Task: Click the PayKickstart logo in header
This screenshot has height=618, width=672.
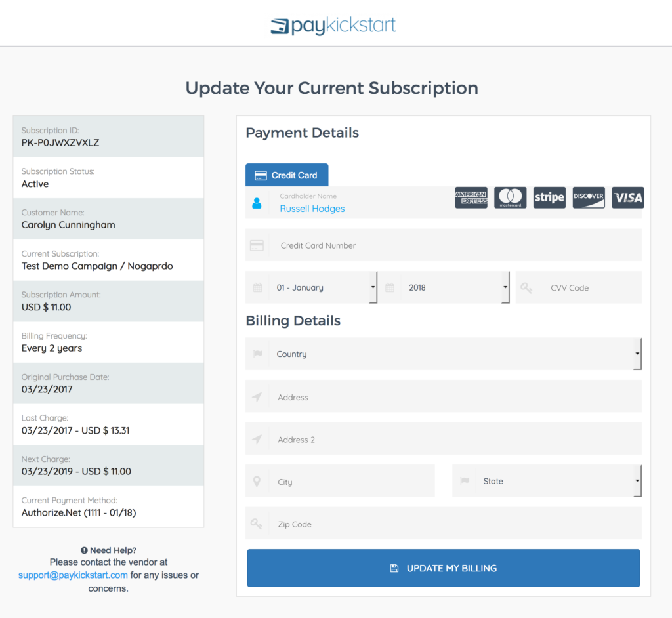Action: pyautogui.click(x=334, y=26)
